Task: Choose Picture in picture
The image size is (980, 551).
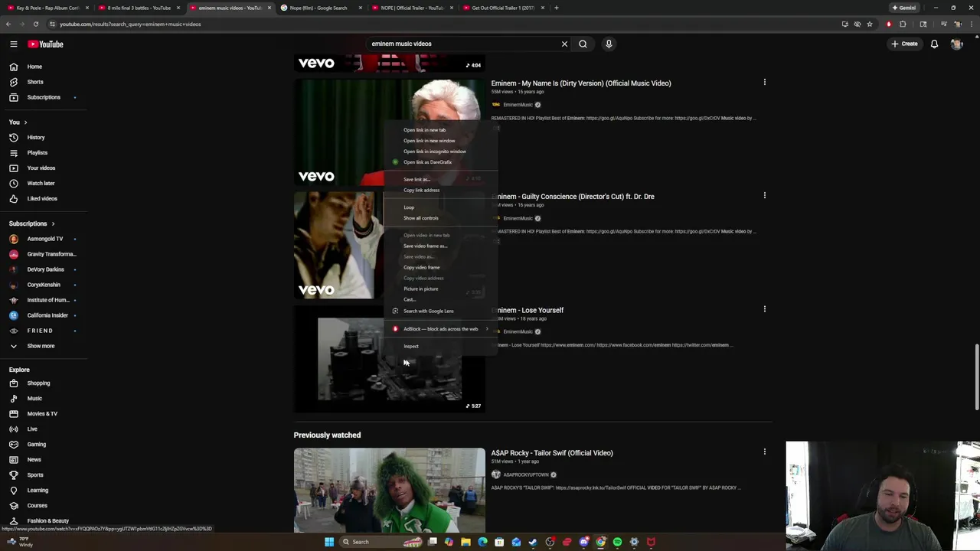Action: pyautogui.click(x=441, y=289)
